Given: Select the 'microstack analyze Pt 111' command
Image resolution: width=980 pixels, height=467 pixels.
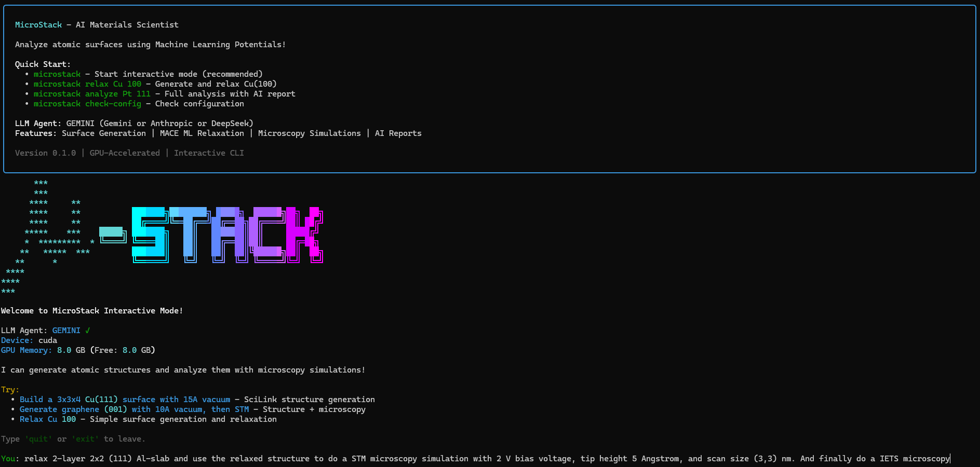Looking at the screenshot, I should [x=92, y=94].
